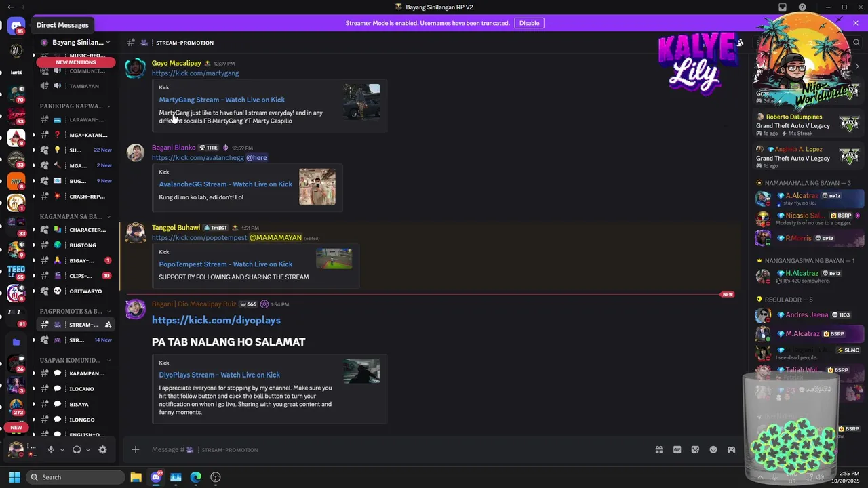Open the TAMBAYAN voice channel
Image resolution: width=868 pixels, height=488 pixels.
point(75,86)
